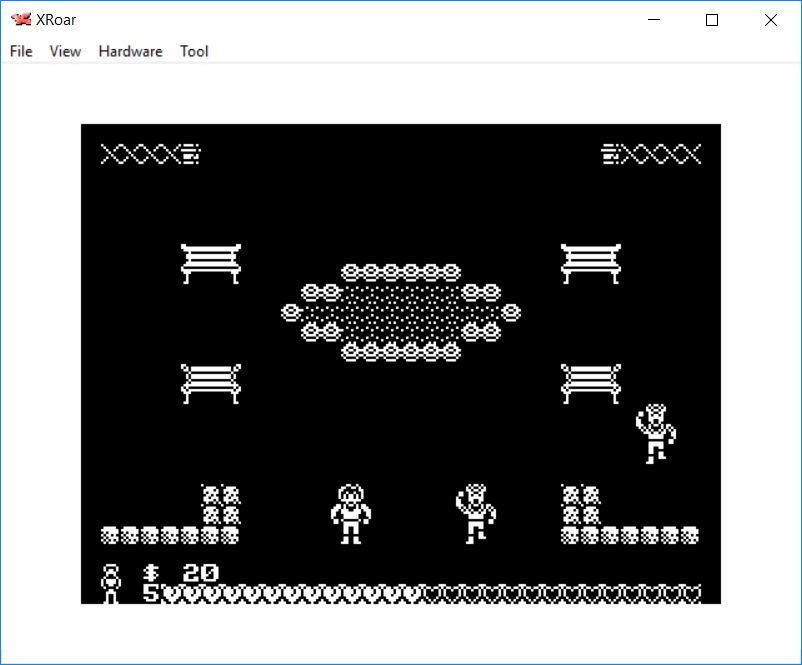Click the arm-raised thug beside the player
This screenshot has height=665, width=802.
pyautogui.click(x=476, y=513)
